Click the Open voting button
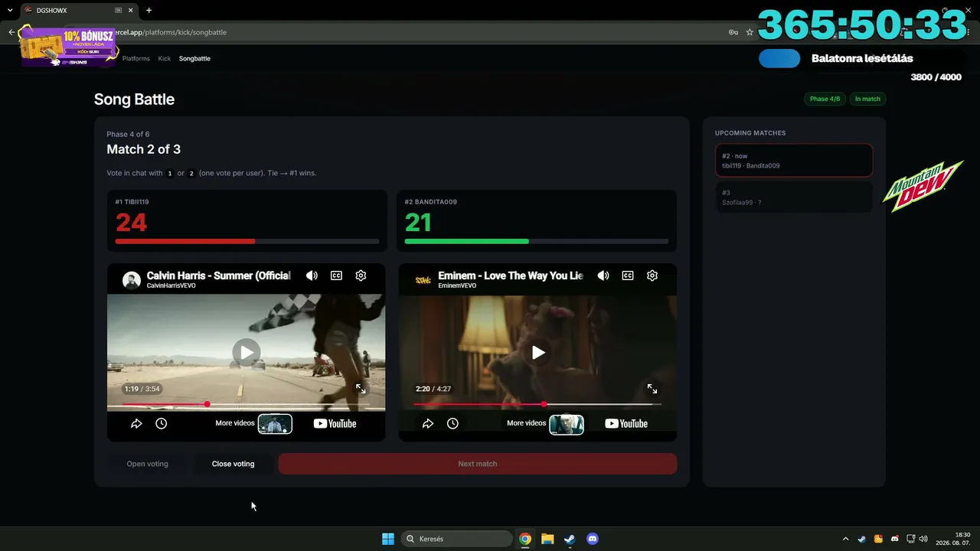The height and width of the screenshot is (551, 980). coord(147,464)
